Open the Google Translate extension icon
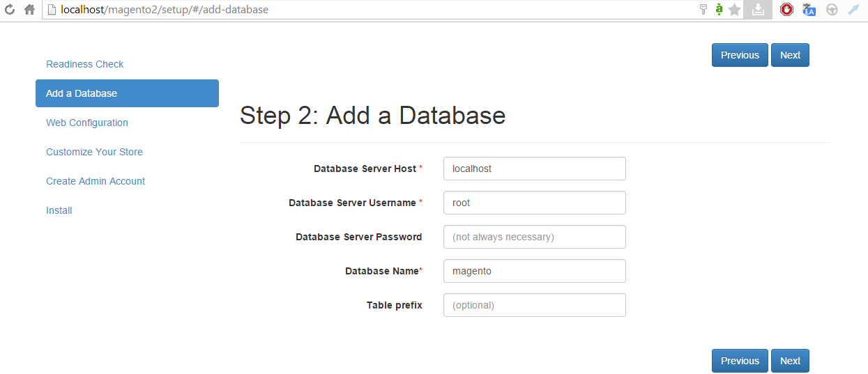Viewport: 868px width, 374px height. 809,10
